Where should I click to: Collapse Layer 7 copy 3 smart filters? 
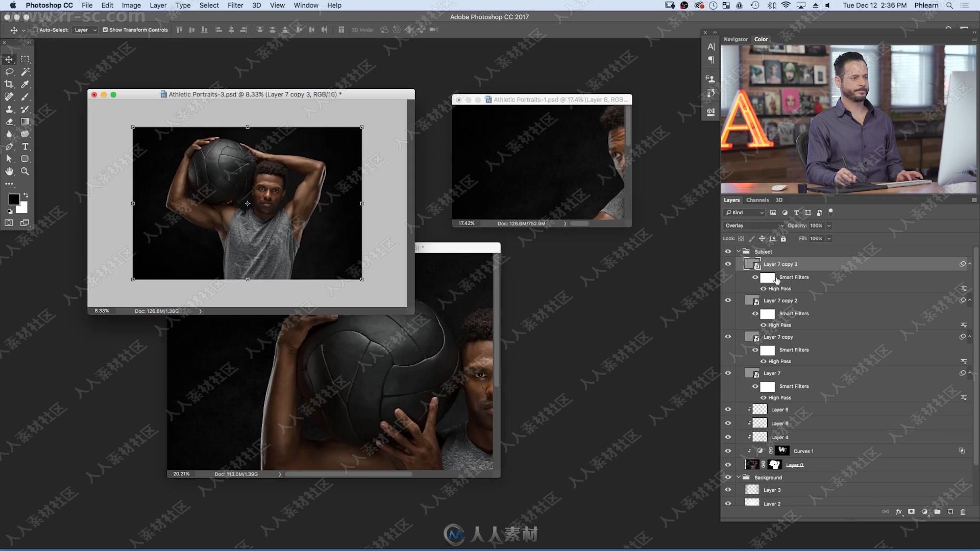pos(970,264)
